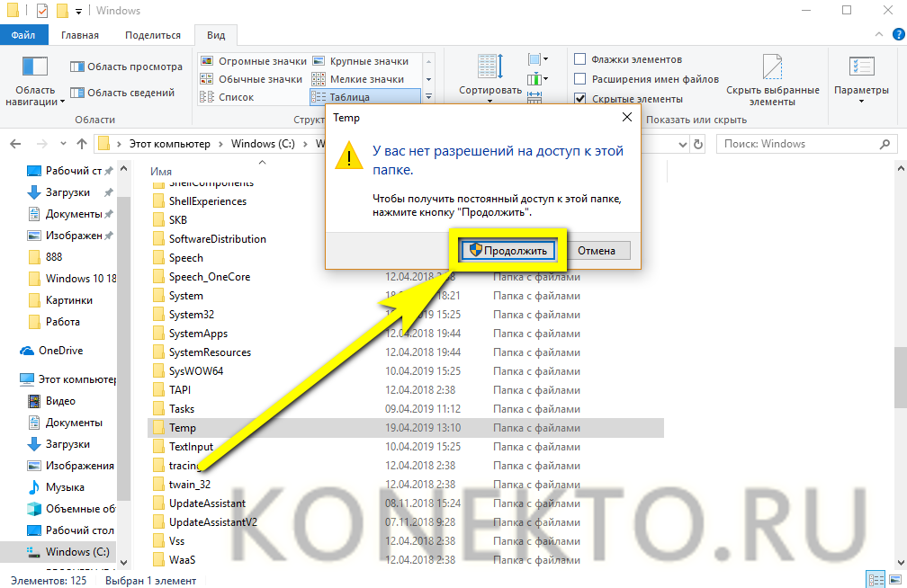Click Скрыть выбранные элементы
The image size is (907, 588).
click(772, 81)
